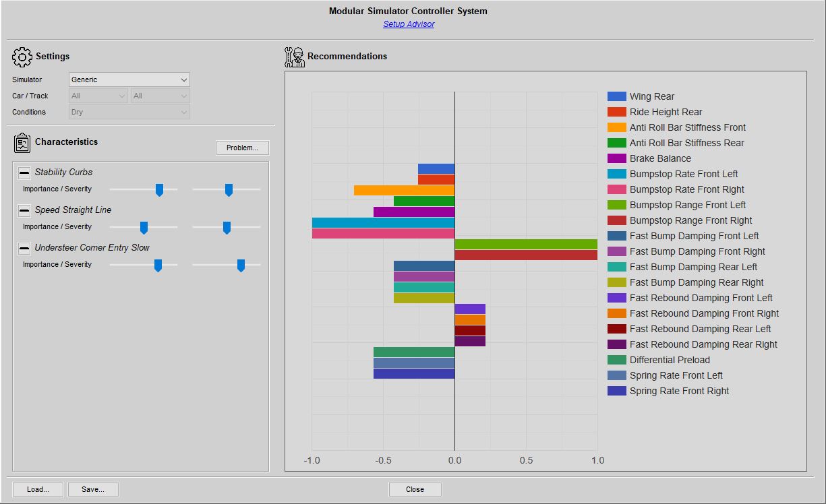
Task: Click the Differential Preload legend swatch
Action: pyautogui.click(x=617, y=360)
